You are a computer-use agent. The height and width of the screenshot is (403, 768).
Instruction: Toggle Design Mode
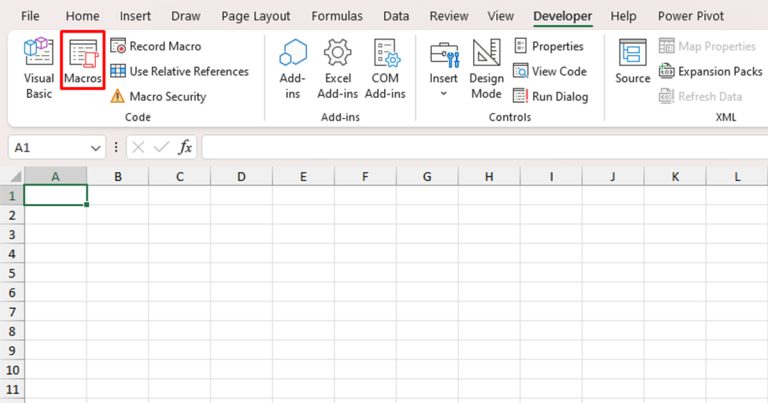click(486, 69)
